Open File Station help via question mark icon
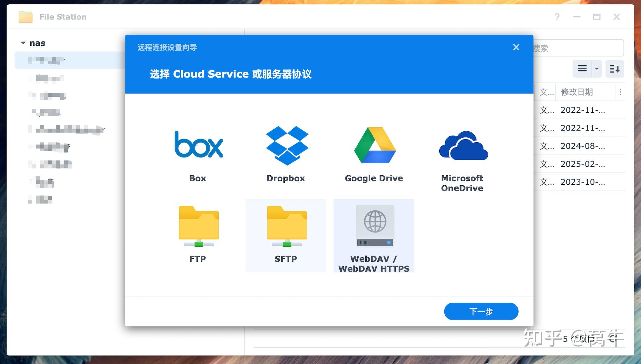Image resolution: width=641 pixels, height=364 pixels. click(x=557, y=17)
